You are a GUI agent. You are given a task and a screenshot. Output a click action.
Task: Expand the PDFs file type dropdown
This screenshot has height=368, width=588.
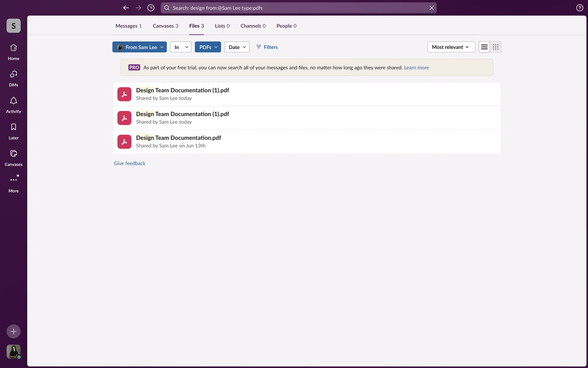[208, 47]
